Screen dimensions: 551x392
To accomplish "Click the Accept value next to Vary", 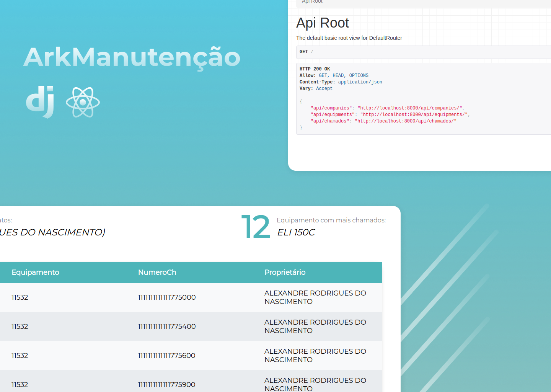I will tap(324, 88).
